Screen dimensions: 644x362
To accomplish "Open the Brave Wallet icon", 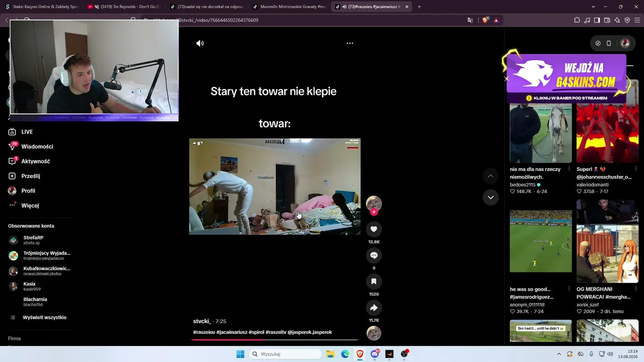I will tap(607, 20).
